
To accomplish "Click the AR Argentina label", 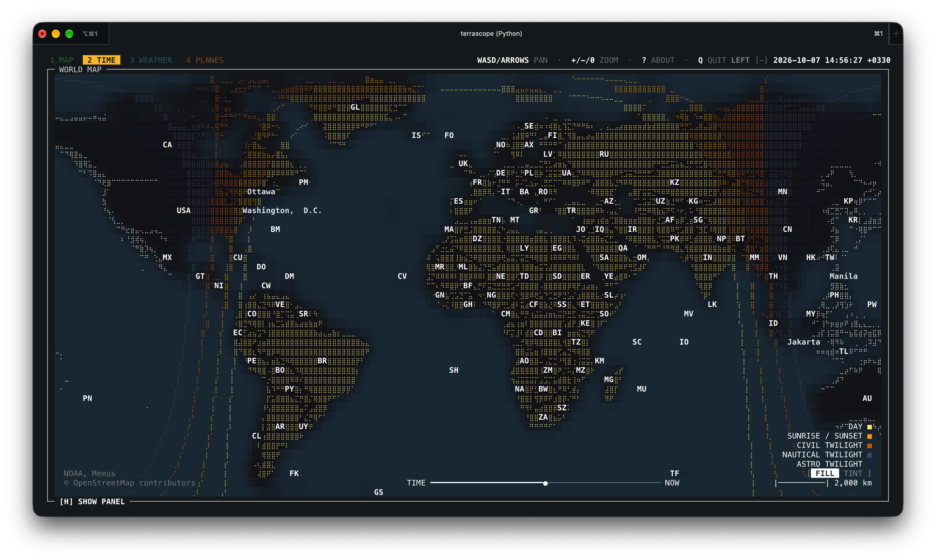I will (280, 426).
